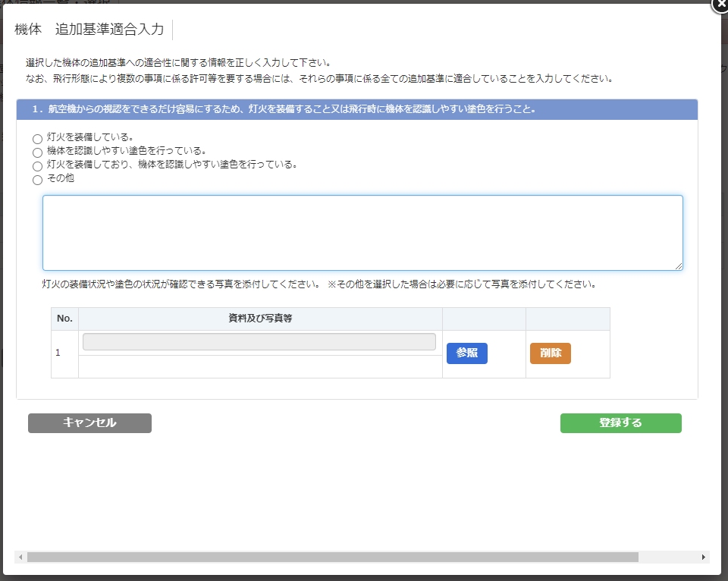Click the horizontal scrollbar thumb
This screenshot has height=581, width=728.
pyautogui.click(x=332, y=557)
